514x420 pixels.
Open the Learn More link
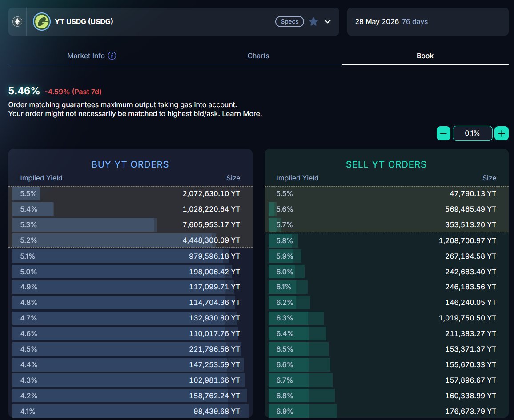pyautogui.click(x=242, y=114)
